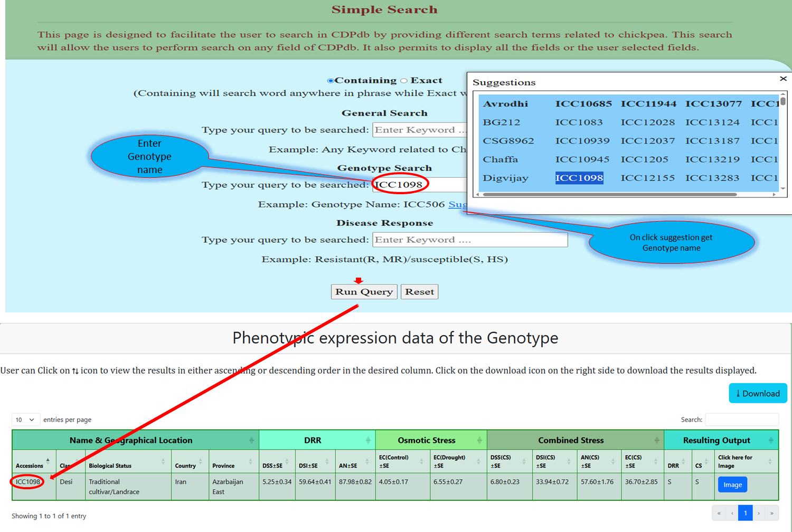
Task: Open the entries per page dropdown
Action: pos(26,420)
